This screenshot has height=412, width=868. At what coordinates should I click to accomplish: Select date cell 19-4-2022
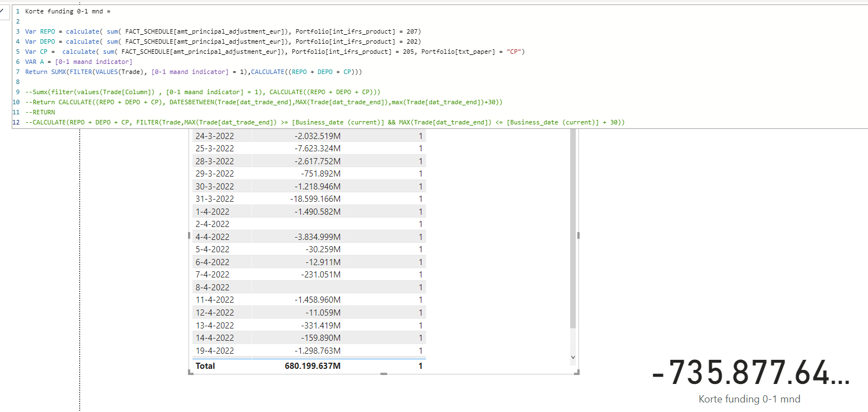click(215, 351)
